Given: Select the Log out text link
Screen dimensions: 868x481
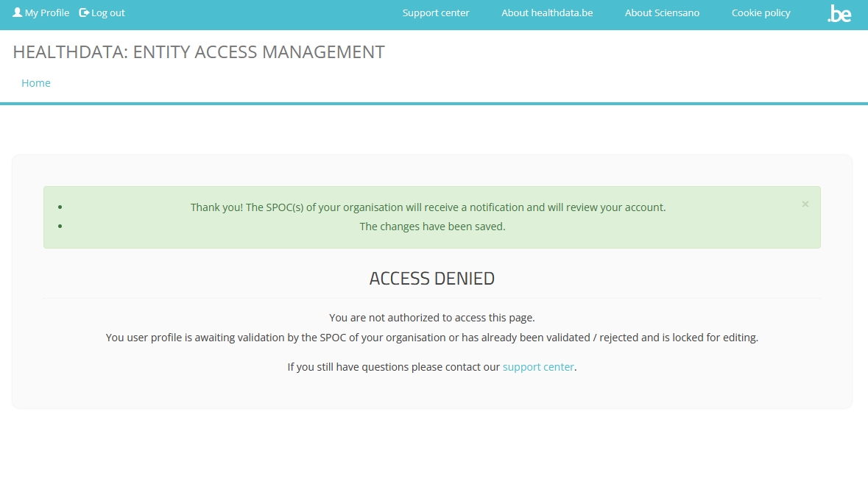Looking at the screenshot, I should 108,13.
